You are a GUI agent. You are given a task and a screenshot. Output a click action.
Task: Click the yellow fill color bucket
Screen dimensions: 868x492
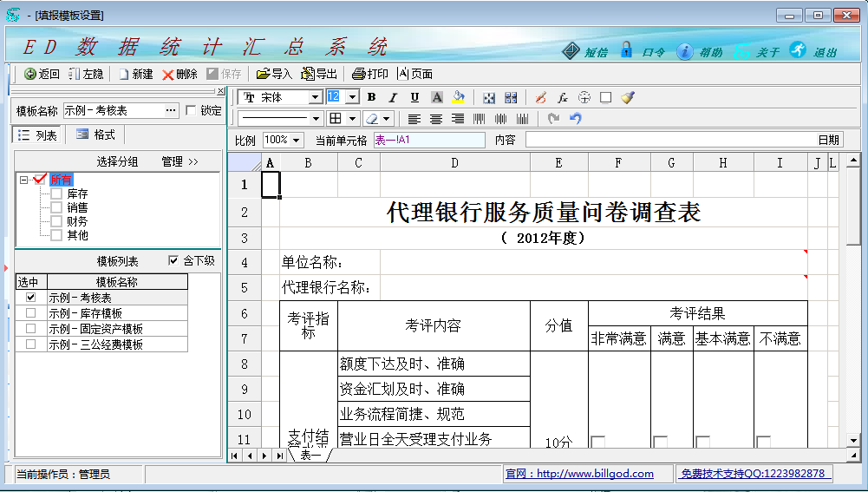459,97
